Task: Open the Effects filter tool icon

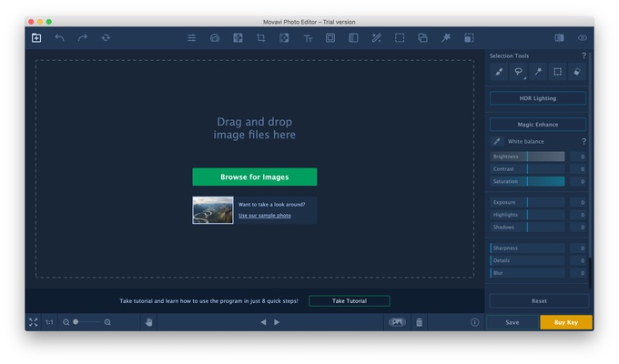Action: point(215,38)
